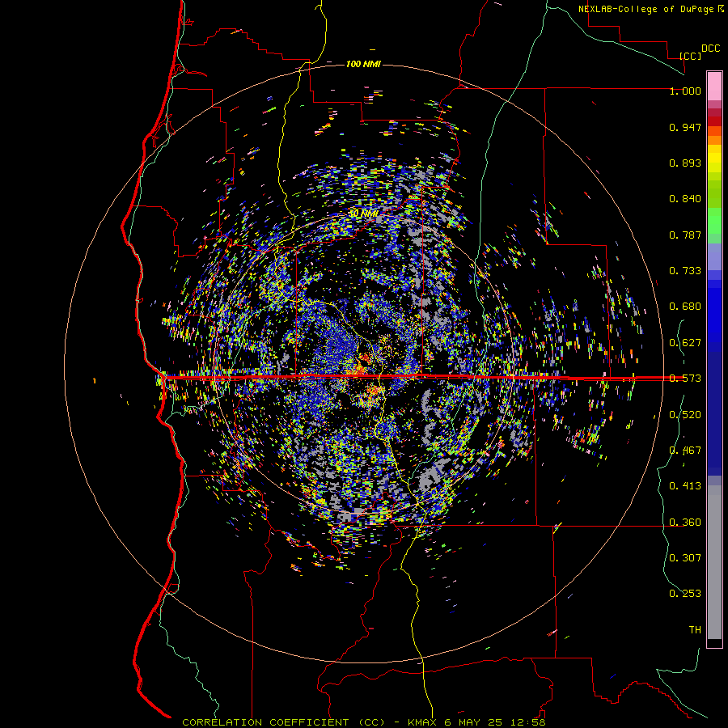728x728 pixels.
Task: Click the 0.840 scale value
Action: pyautogui.click(x=685, y=199)
